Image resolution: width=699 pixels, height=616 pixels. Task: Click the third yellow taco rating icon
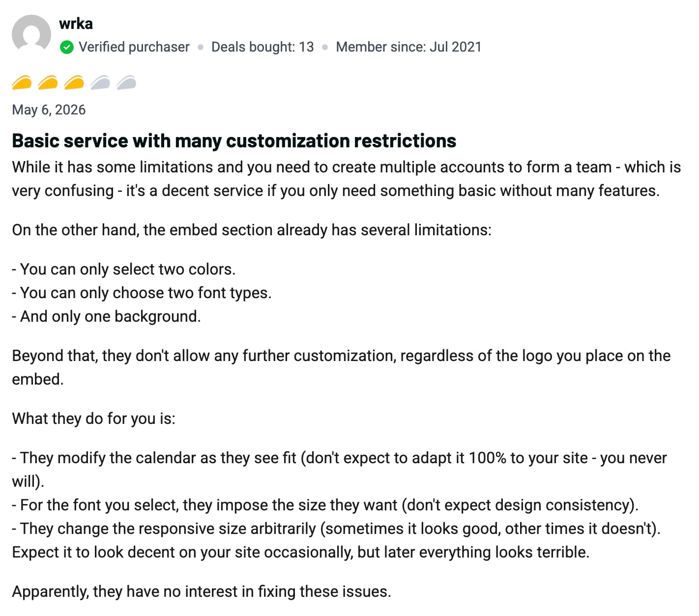tap(74, 83)
